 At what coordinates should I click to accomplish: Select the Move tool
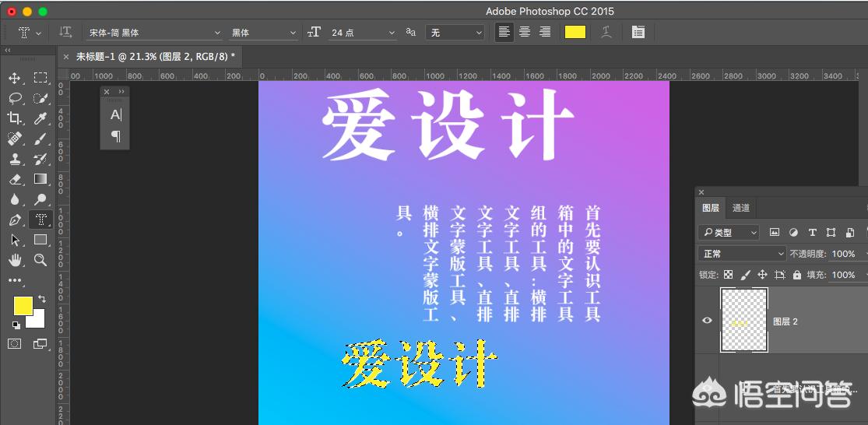(x=14, y=78)
